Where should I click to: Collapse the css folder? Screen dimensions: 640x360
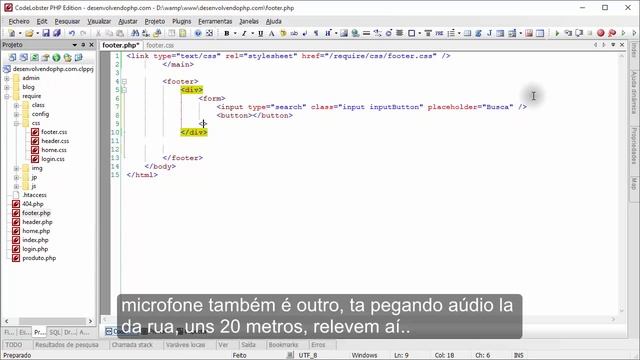pos(17,123)
